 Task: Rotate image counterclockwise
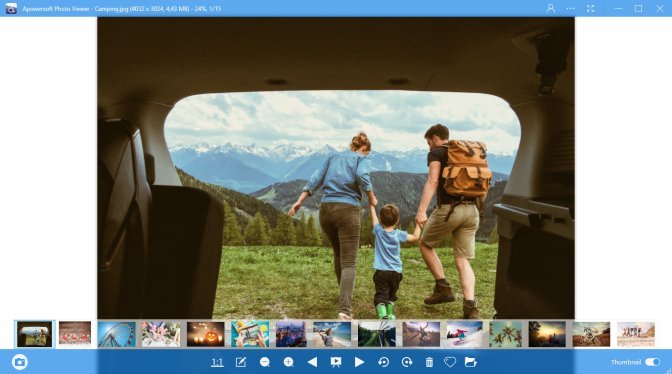pyautogui.click(x=384, y=362)
